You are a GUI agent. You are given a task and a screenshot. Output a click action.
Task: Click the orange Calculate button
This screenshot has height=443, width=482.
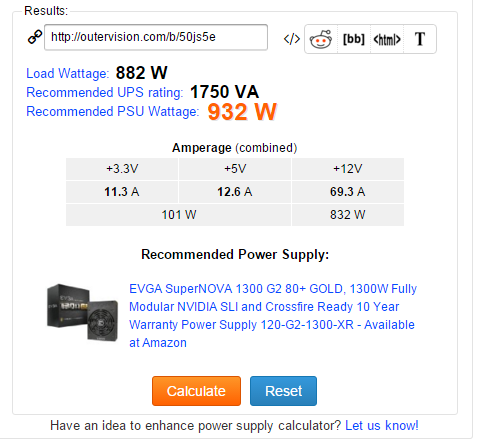pyautogui.click(x=196, y=391)
